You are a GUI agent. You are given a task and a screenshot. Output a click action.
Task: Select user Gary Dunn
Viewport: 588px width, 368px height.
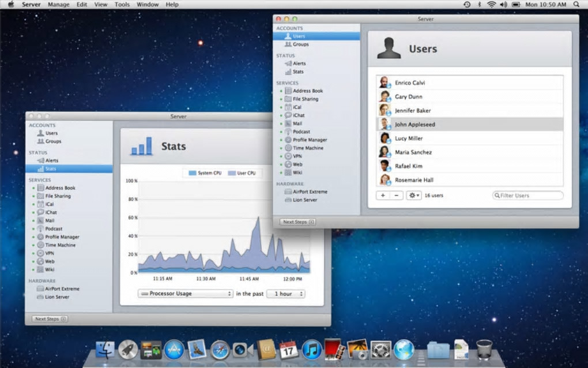469,96
